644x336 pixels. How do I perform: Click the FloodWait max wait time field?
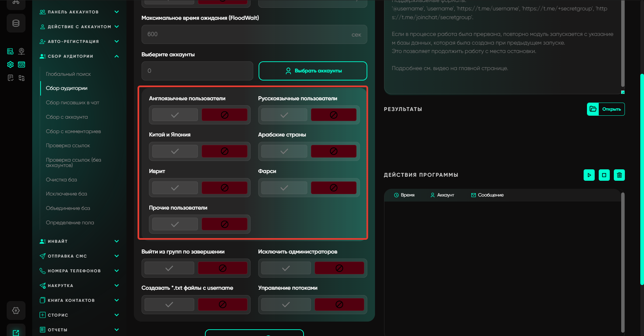(248, 35)
